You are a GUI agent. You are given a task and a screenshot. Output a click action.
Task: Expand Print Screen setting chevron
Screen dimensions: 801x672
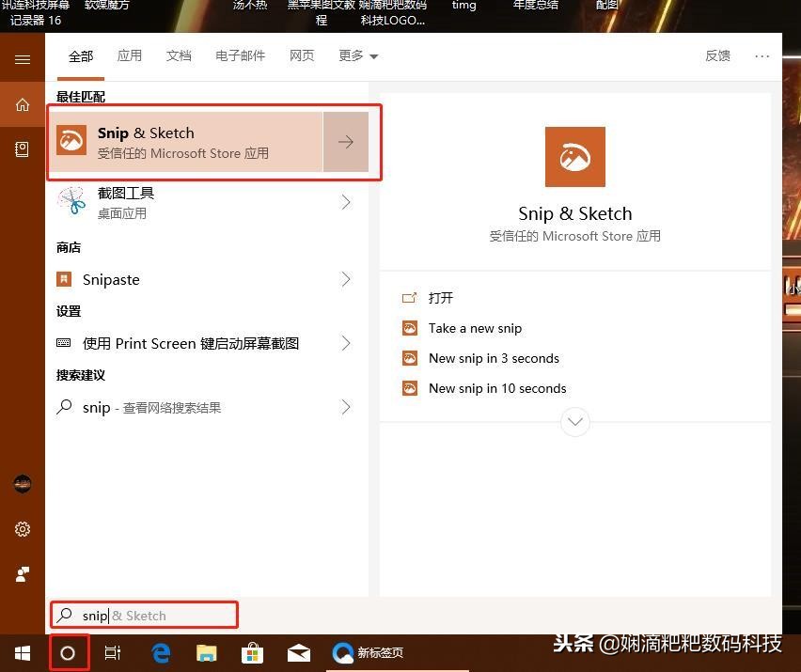[346, 343]
